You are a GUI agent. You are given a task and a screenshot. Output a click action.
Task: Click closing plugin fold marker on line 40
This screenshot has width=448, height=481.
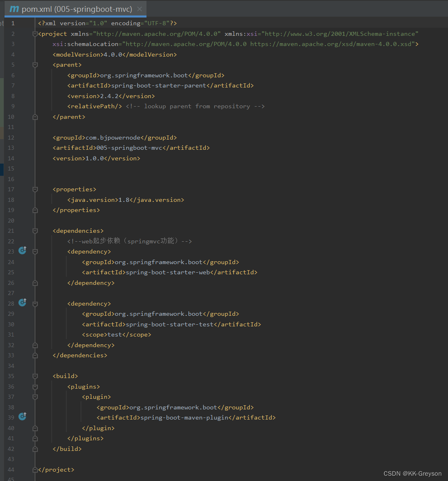pyautogui.click(x=35, y=428)
